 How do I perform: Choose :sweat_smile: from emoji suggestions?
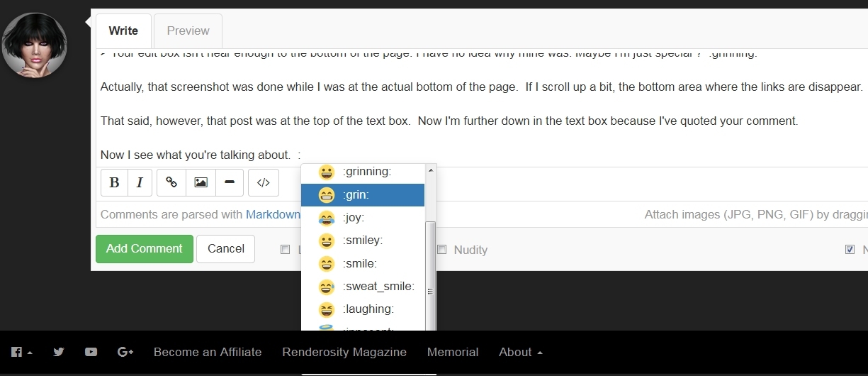click(363, 287)
